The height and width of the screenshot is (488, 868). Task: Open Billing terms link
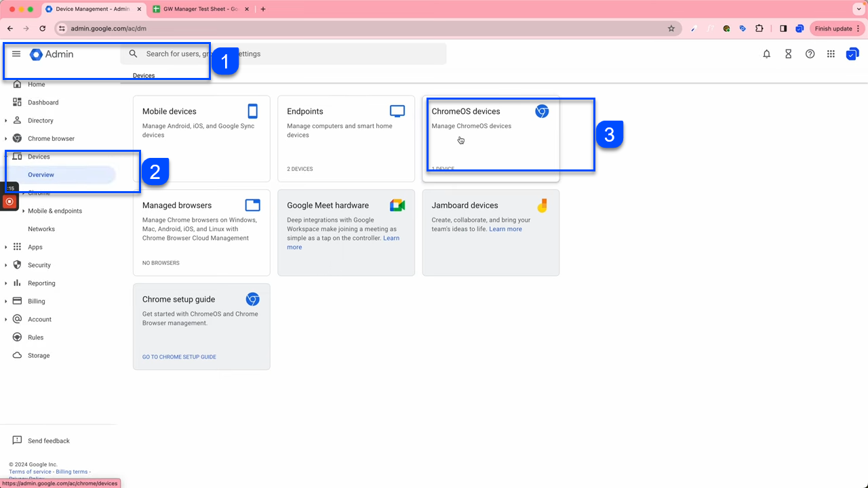[x=72, y=472]
